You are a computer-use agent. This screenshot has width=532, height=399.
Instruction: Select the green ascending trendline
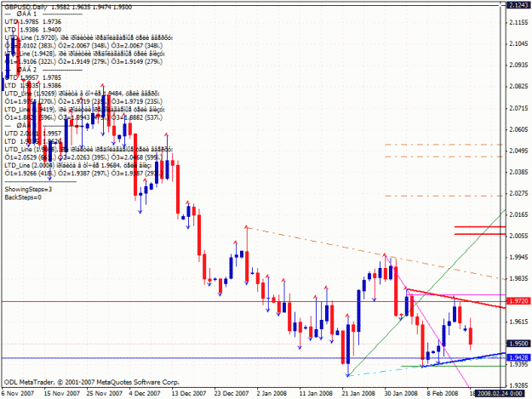point(426,293)
